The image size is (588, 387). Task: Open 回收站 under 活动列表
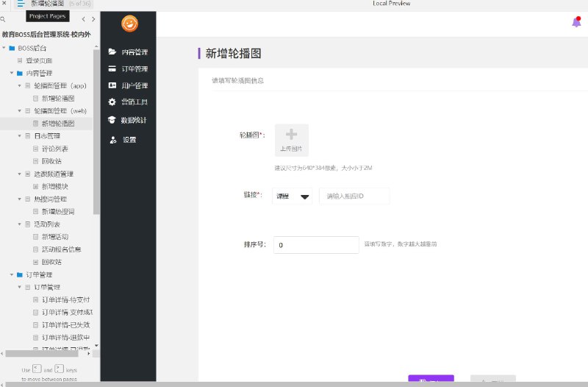pyautogui.click(x=51, y=262)
